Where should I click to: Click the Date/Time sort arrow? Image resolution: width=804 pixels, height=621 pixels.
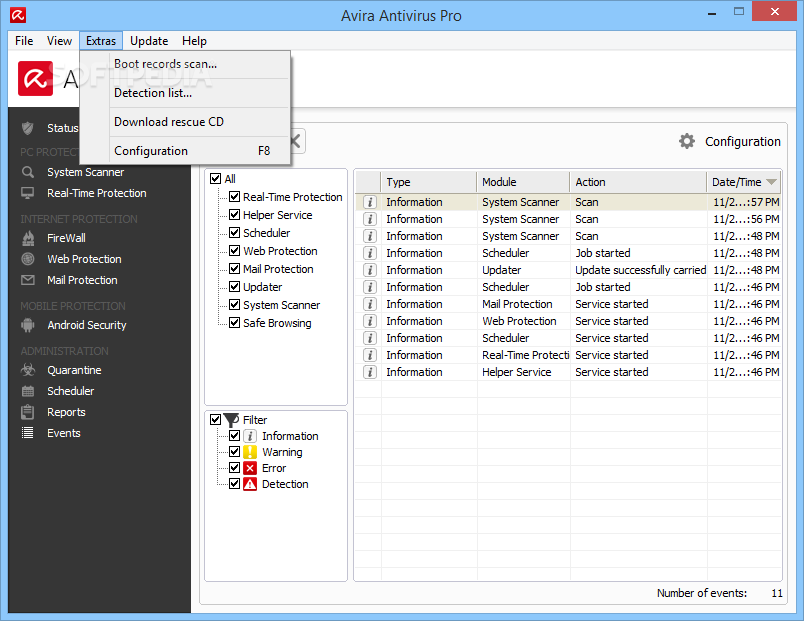pyautogui.click(x=771, y=182)
